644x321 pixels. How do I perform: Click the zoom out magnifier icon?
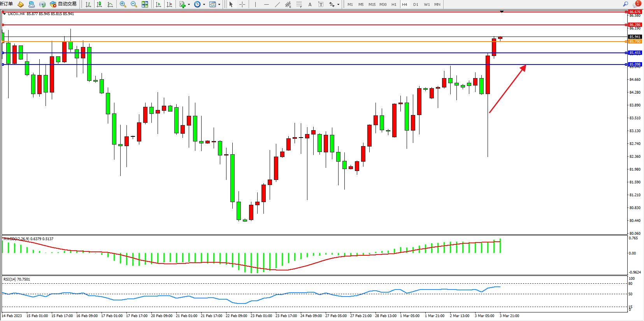click(134, 4)
